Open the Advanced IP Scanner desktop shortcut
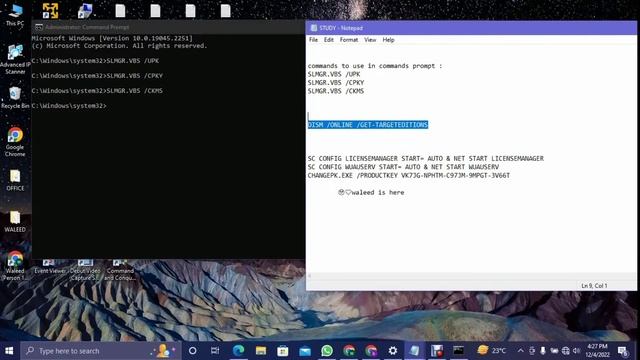The image size is (640, 360). 15,59
